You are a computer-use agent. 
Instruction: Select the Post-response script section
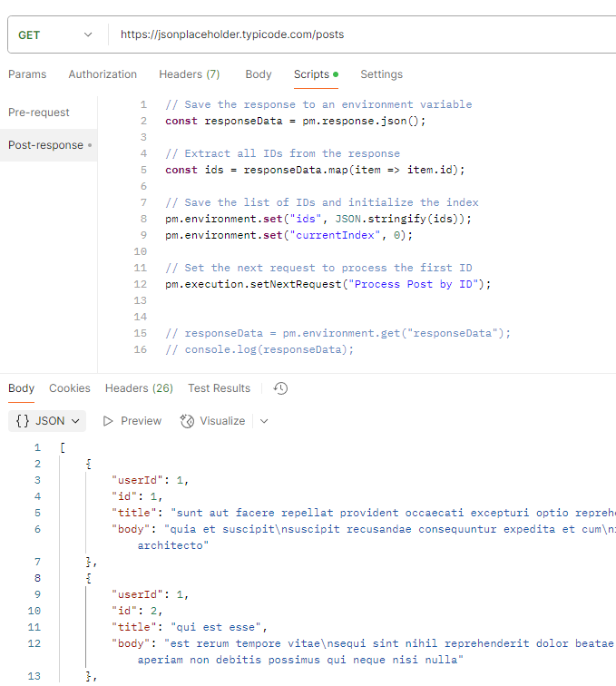pyautogui.click(x=49, y=145)
